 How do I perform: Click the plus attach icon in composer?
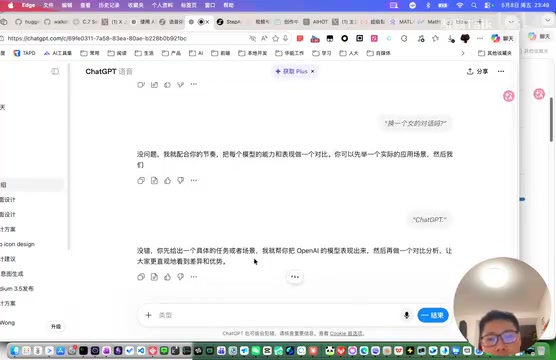point(149,315)
